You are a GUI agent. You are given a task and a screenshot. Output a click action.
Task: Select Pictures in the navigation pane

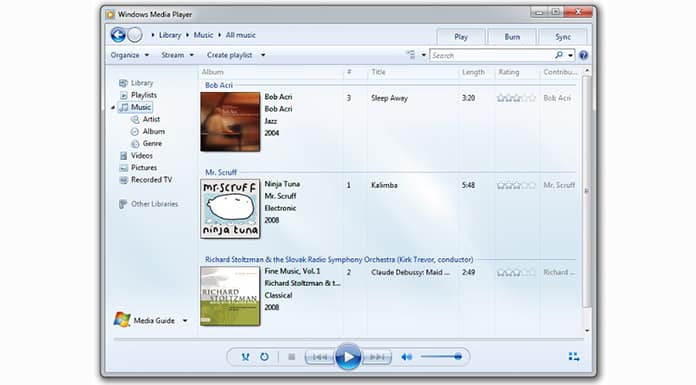[x=138, y=167]
